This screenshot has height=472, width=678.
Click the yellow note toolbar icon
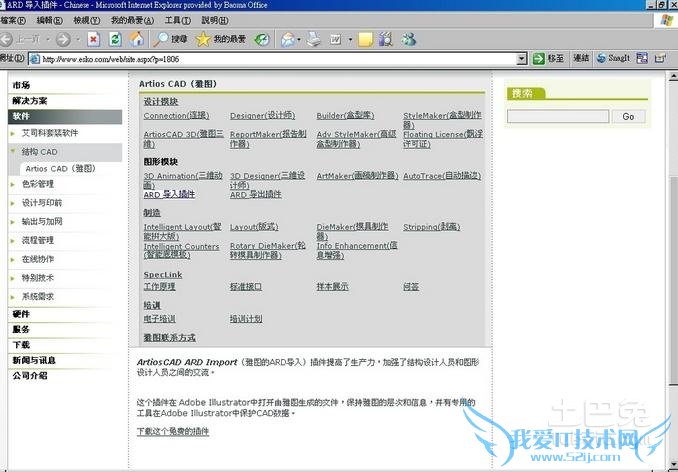365,40
